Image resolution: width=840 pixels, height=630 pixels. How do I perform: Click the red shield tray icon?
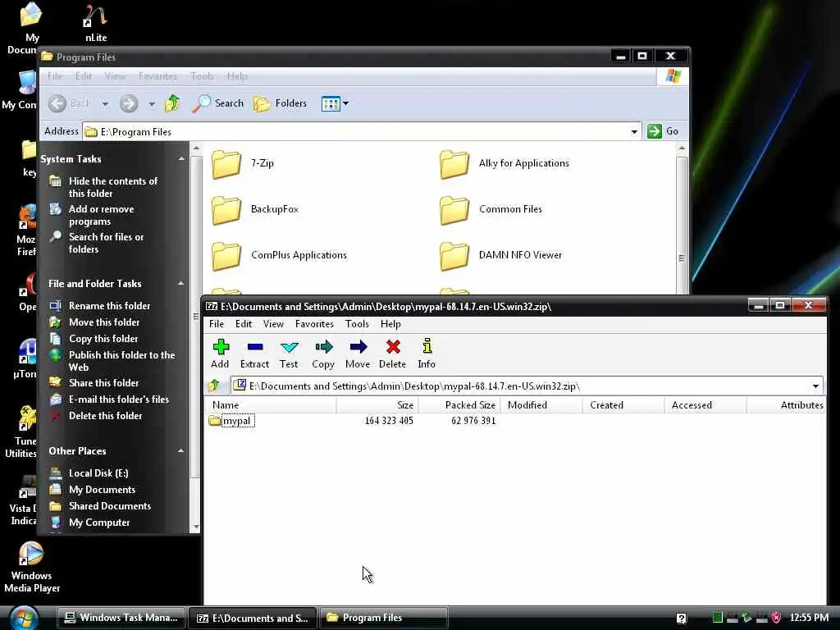point(776,618)
